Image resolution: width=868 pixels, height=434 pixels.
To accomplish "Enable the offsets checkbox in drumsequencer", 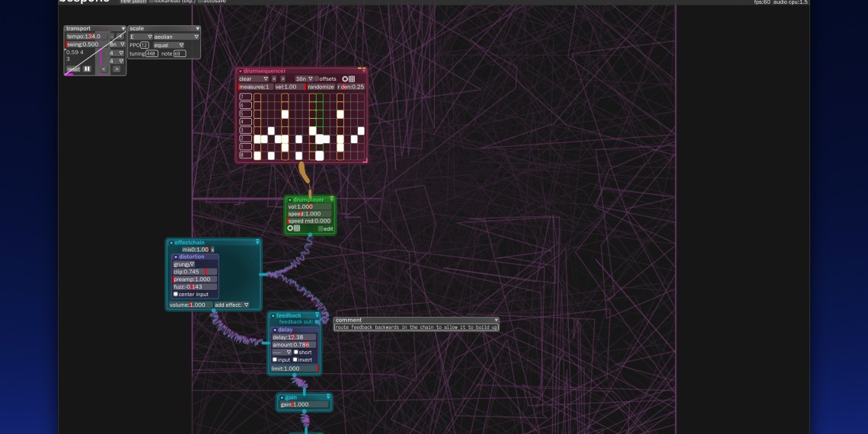I will pos(317,79).
